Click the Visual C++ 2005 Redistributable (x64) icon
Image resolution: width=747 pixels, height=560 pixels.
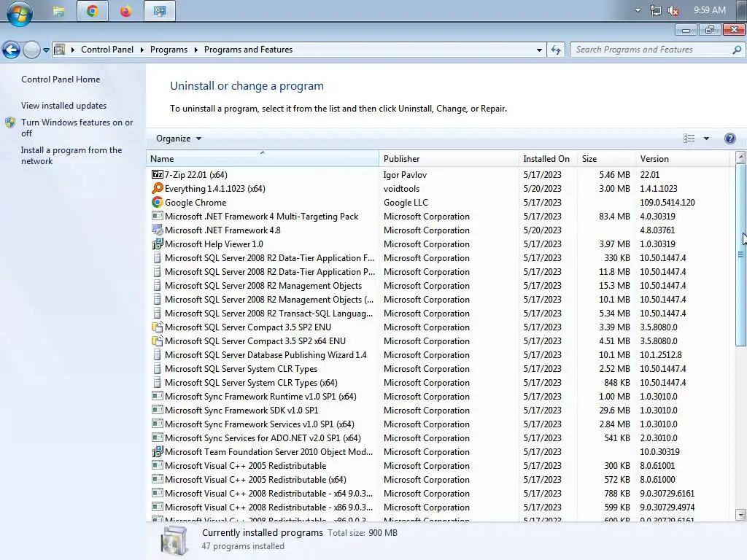(x=158, y=479)
